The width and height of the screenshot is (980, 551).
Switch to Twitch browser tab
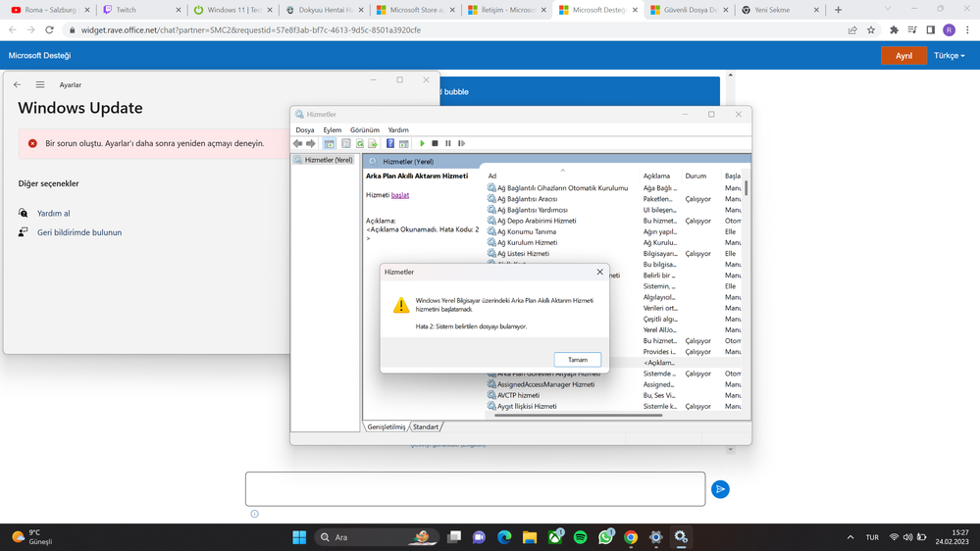pyautogui.click(x=141, y=10)
